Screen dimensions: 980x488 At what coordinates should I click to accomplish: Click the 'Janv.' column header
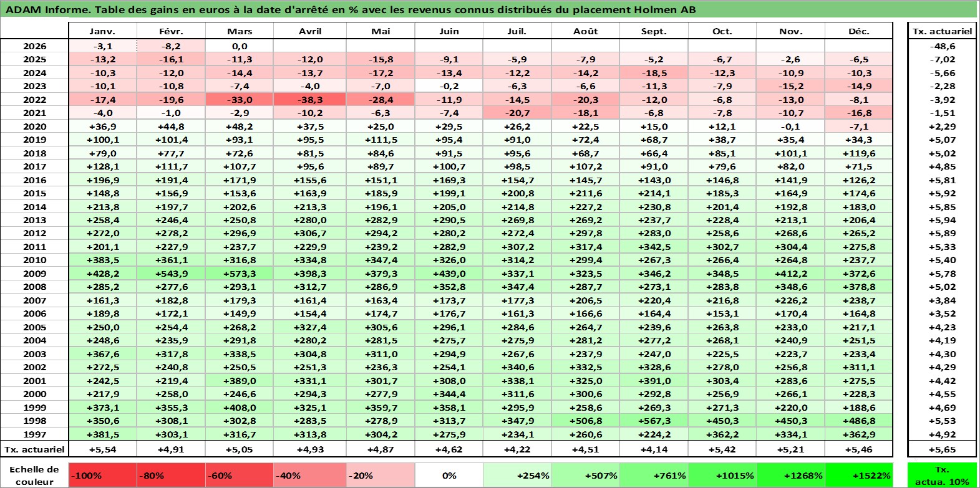[102, 31]
